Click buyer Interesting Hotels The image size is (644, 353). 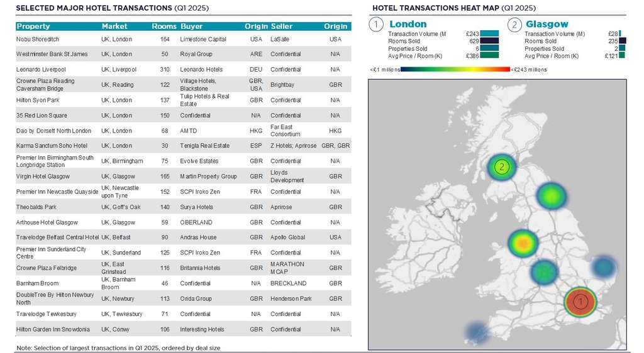click(x=202, y=329)
